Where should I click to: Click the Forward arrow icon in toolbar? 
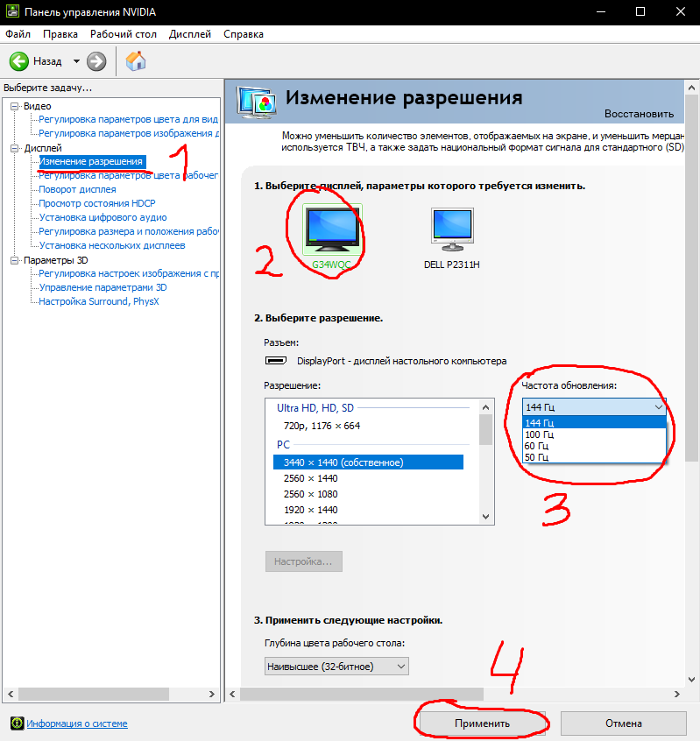(x=96, y=61)
